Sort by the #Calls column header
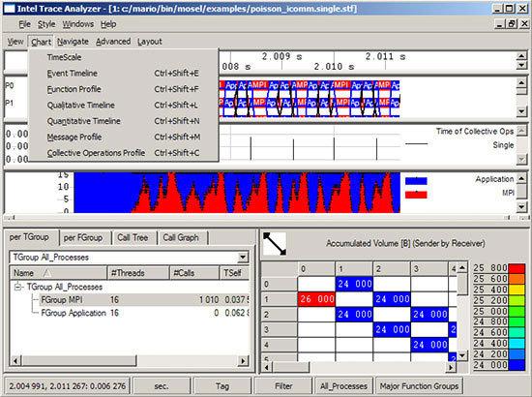532x397 pixels. coord(194,273)
